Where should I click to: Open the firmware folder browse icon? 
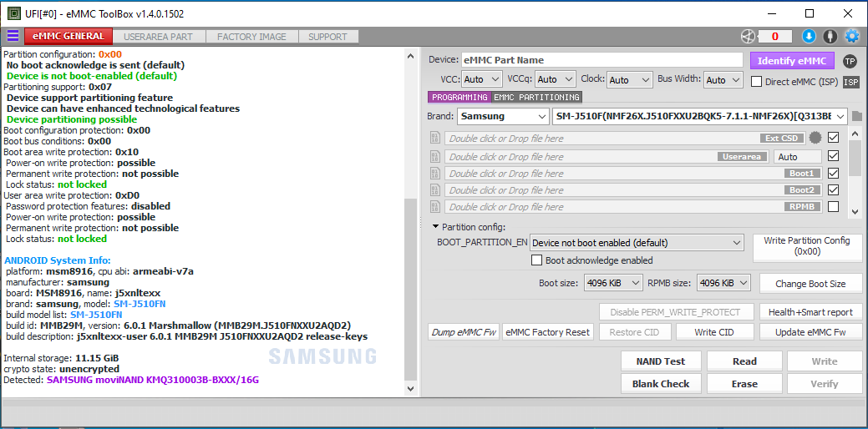[x=857, y=117]
